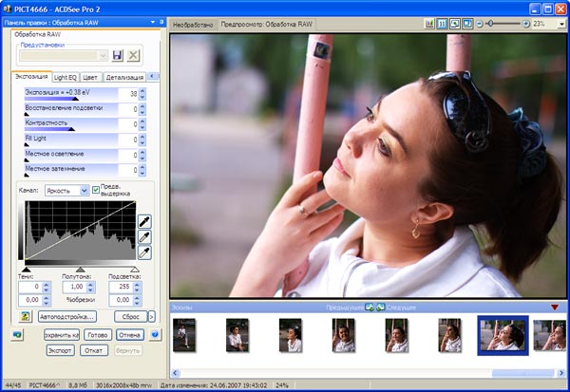This screenshot has height=392, width=570.
Task: Switch to the Light EQ tab
Action: (66, 77)
